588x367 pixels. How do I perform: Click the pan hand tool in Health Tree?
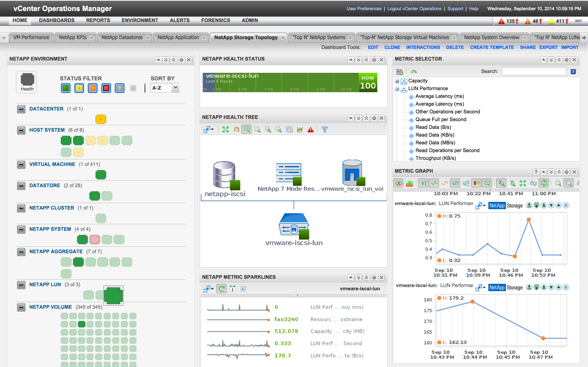coord(236,130)
